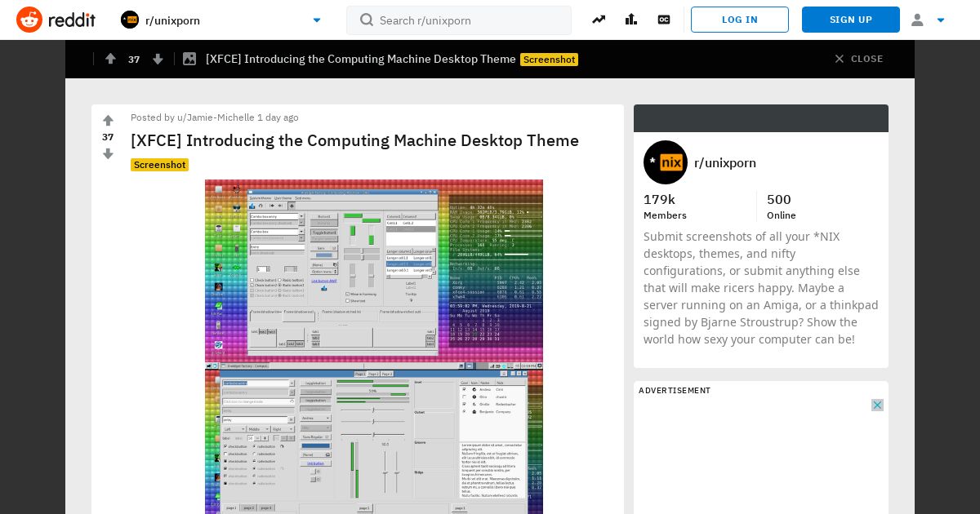Open the All bar chart icon

[x=631, y=20]
